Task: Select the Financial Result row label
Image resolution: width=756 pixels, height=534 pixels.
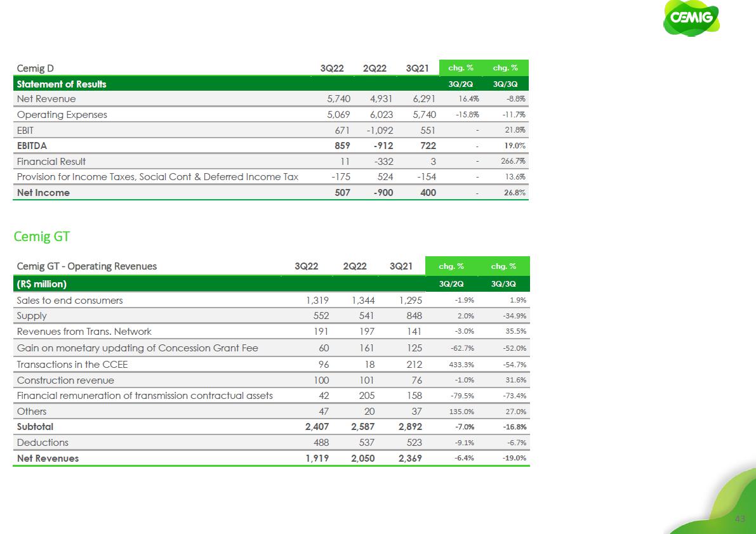Action: pos(51,161)
